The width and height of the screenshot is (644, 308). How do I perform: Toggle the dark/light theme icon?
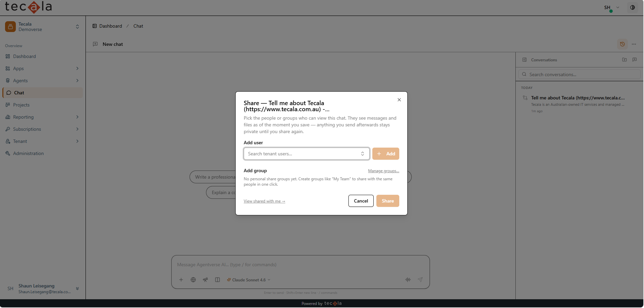tap(633, 7)
